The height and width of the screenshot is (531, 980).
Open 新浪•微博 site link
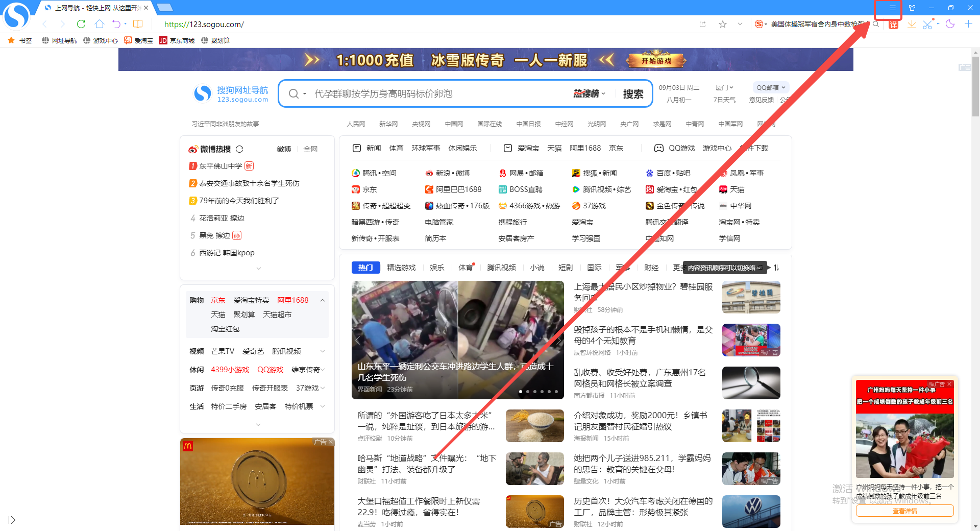click(448, 173)
